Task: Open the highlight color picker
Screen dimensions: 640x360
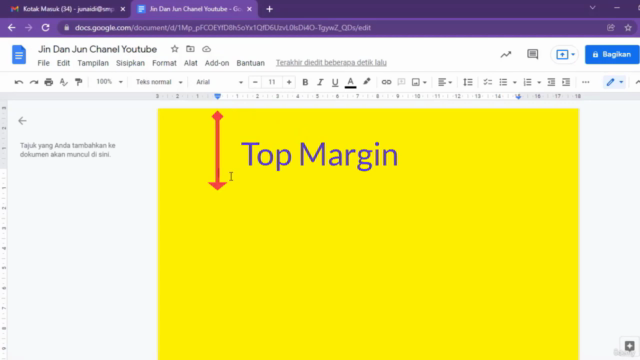Action: [367, 82]
